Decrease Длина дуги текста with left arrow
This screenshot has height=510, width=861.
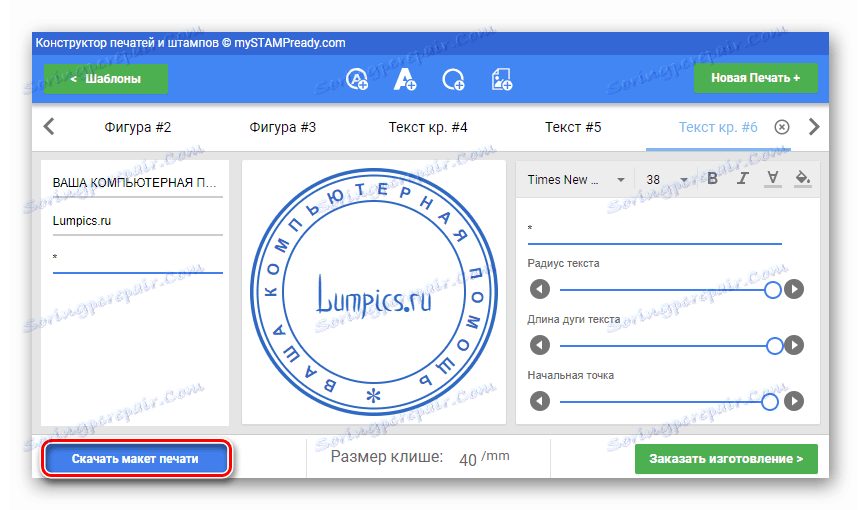coord(540,345)
